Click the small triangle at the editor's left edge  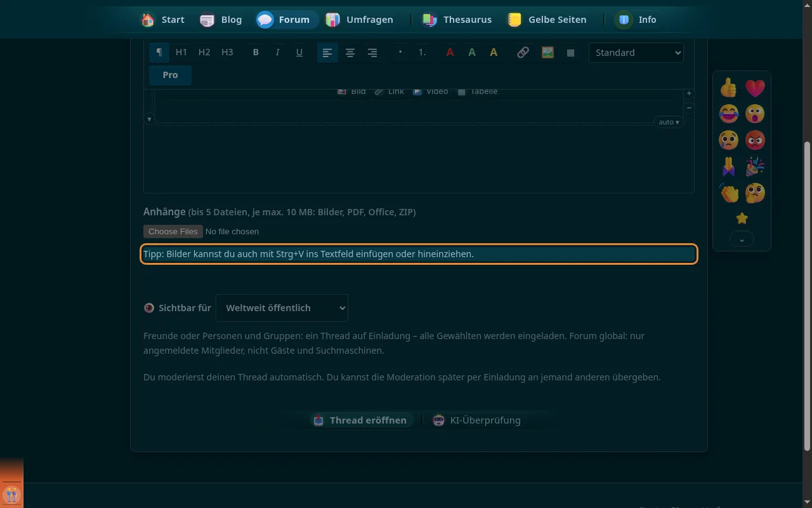tap(149, 119)
